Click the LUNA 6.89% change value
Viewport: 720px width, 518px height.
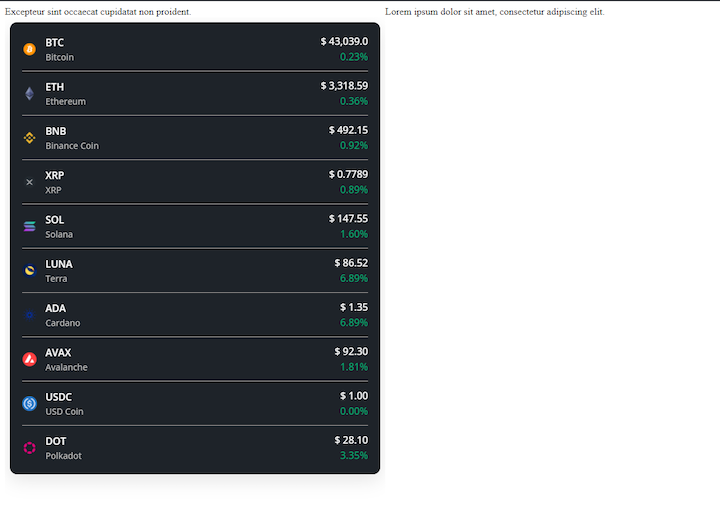354,279
